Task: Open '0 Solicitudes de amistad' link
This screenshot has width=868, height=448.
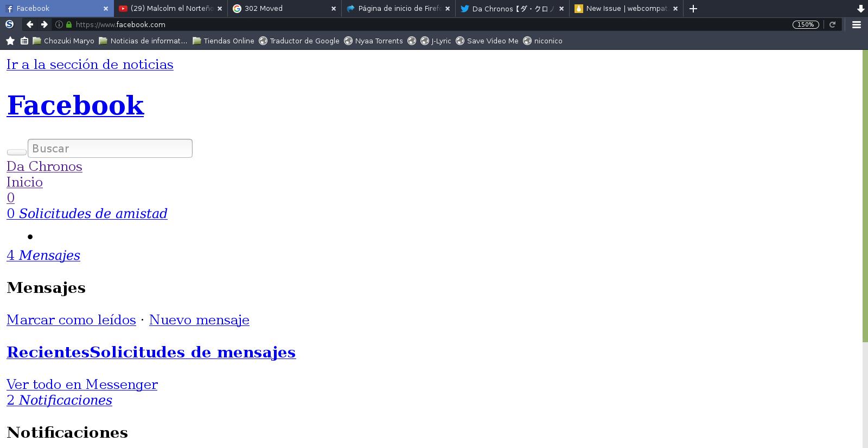Action: click(87, 214)
